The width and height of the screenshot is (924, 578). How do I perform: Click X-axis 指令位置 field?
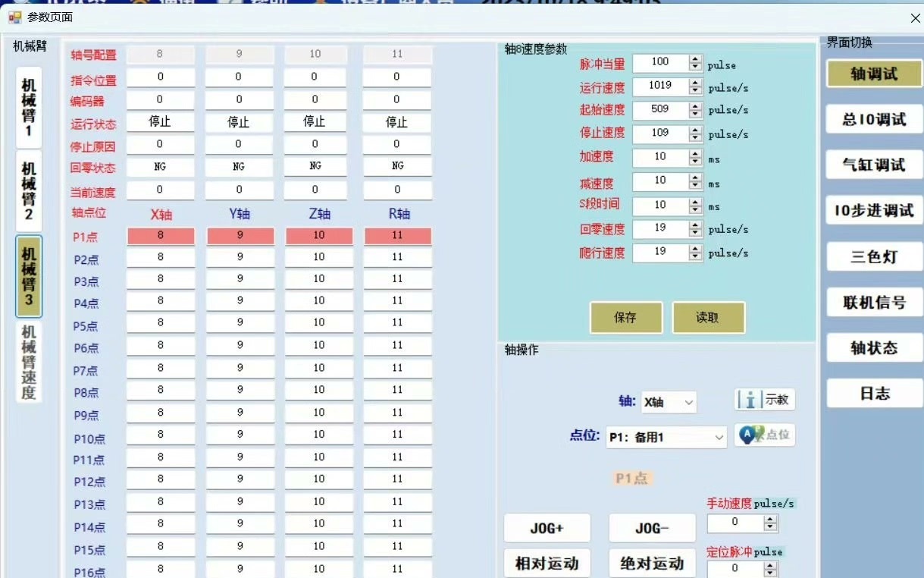point(161,77)
